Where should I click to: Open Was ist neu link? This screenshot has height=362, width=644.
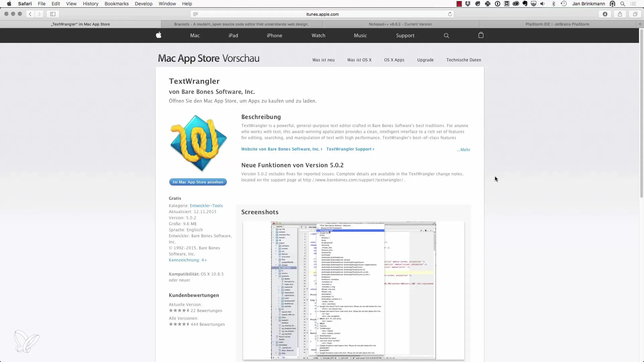pos(323,60)
